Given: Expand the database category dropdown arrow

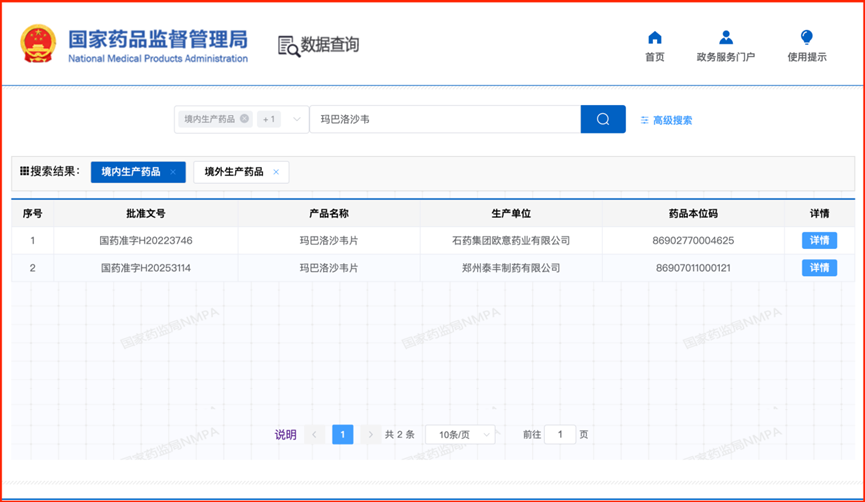Looking at the screenshot, I should (296, 119).
